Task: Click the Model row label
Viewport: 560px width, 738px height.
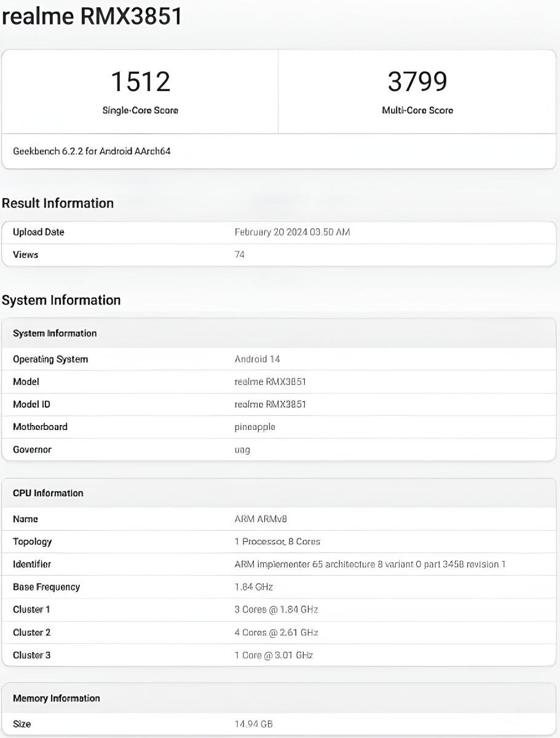Action: click(x=26, y=382)
